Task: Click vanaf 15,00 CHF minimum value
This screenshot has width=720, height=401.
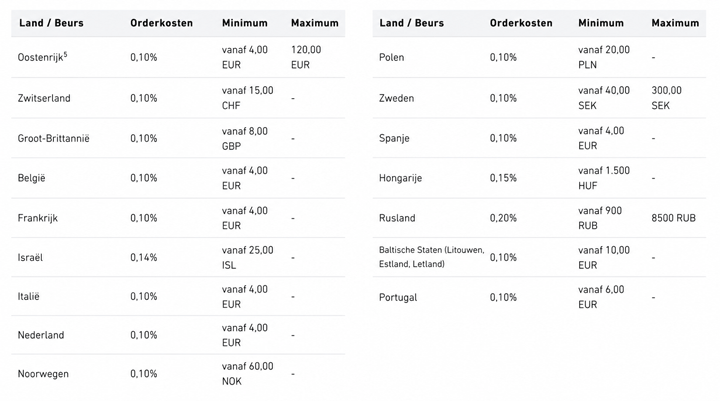Action: [248, 98]
